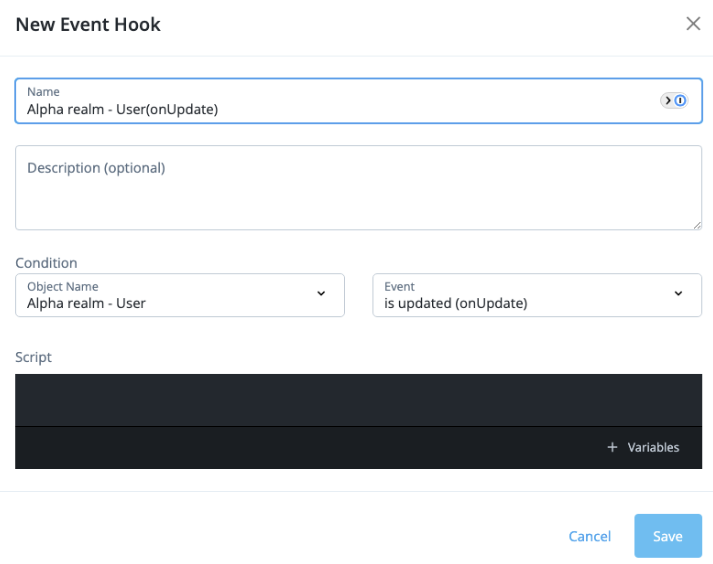Save the event hook

point(668,536)
